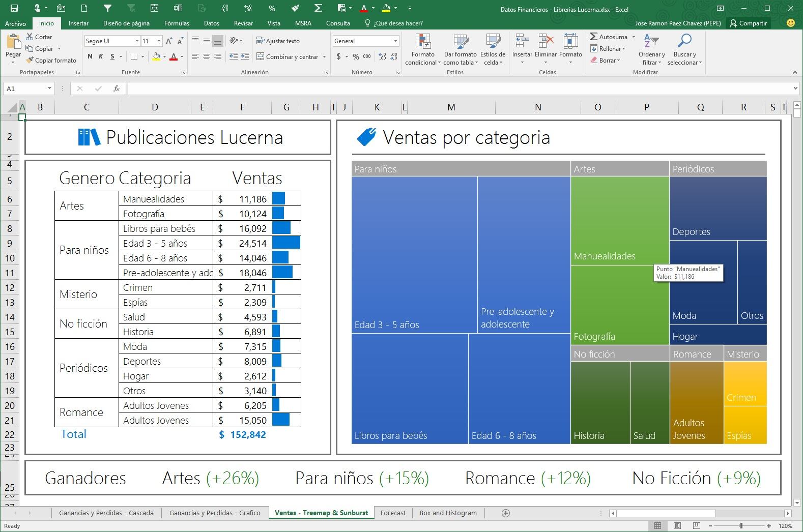
Task: Open the font size 11 dropdown
Action: point(159,41)
